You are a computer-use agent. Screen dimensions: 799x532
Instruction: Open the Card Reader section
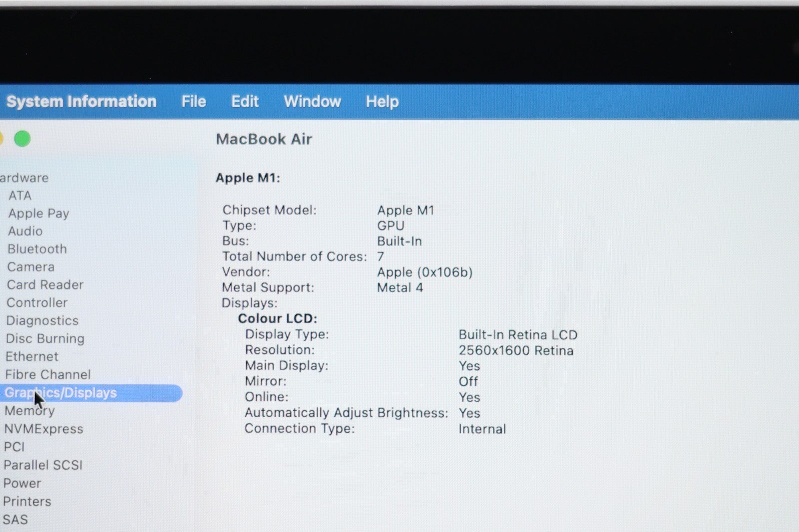pos(45,285)
